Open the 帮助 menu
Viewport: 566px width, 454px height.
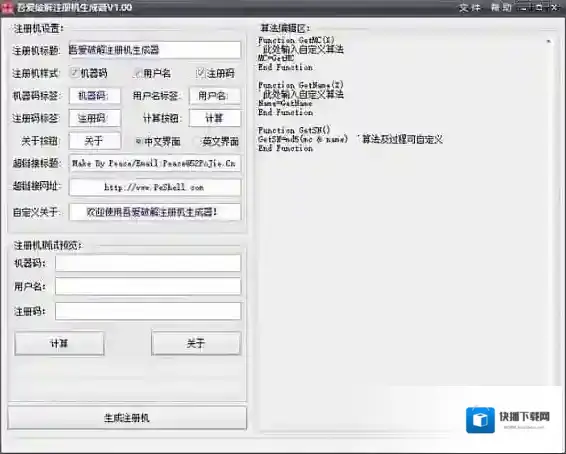coord(501,8)
